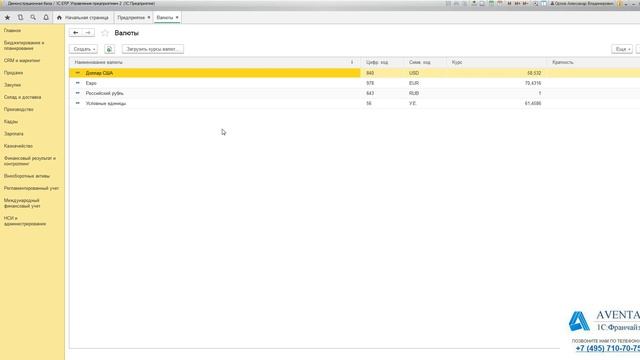Viewport: 640px width, 360px height.
Task: Click the user name in title bar
Action: coord(584,4)
